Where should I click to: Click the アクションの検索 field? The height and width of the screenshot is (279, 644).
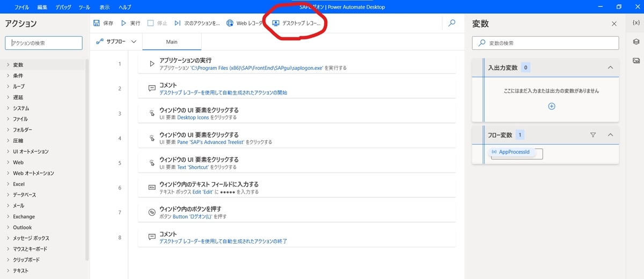point(43,42)
